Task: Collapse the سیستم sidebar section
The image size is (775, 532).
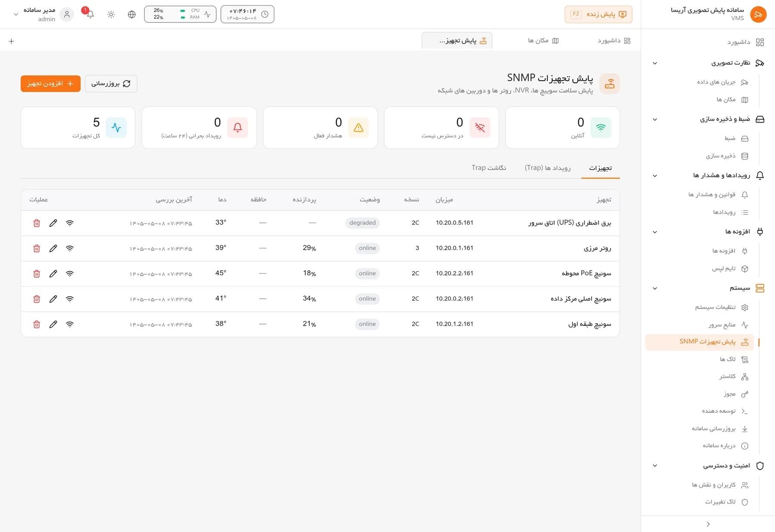Action: (x=655, y=288)
